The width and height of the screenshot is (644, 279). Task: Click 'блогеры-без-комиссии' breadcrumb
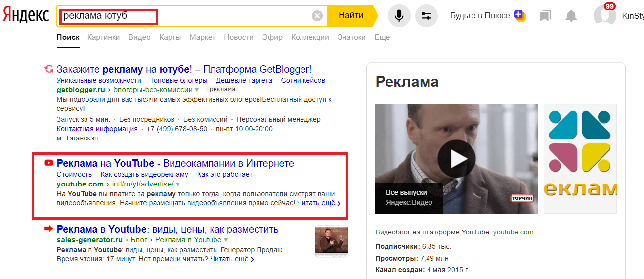153,90
